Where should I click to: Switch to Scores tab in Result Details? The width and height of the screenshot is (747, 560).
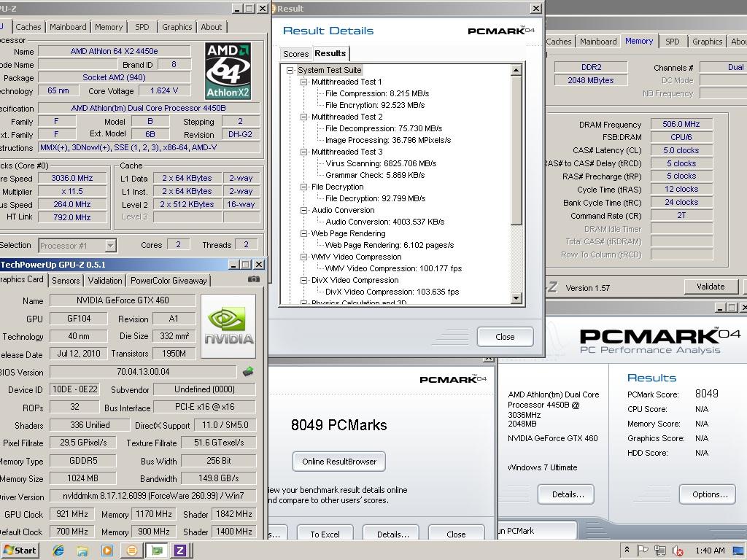(x=296, y=54)
